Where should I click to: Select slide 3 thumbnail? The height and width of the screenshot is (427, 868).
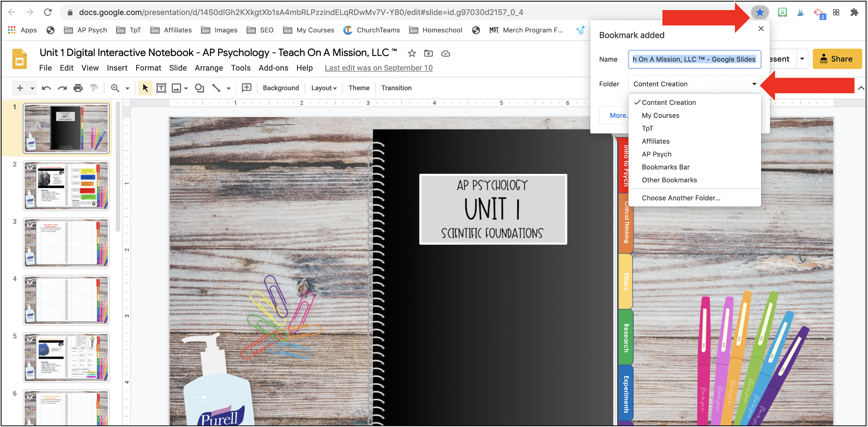(x=66, y=242)
